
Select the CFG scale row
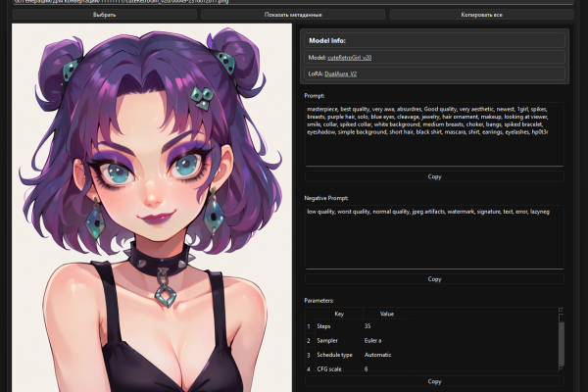[358, 368]
